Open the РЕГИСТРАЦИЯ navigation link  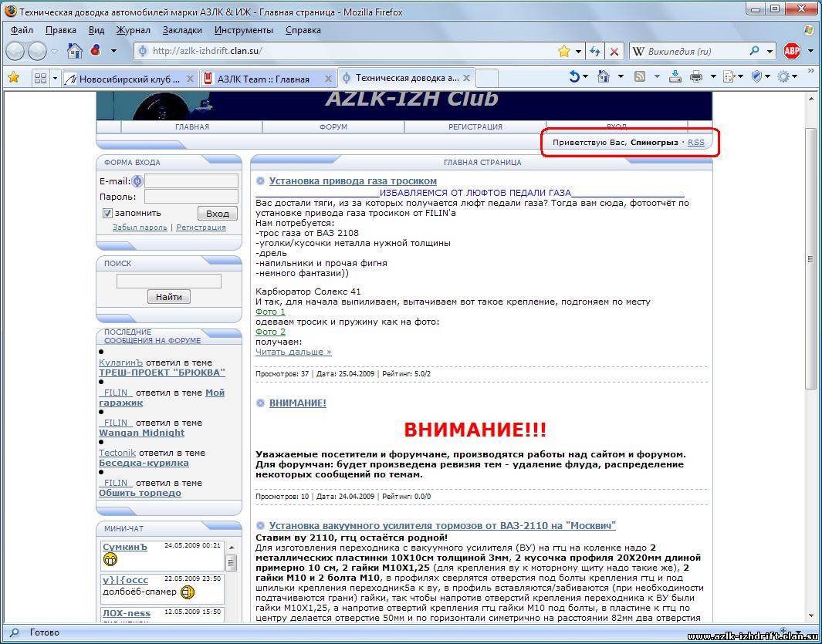(x=475, y=126)
